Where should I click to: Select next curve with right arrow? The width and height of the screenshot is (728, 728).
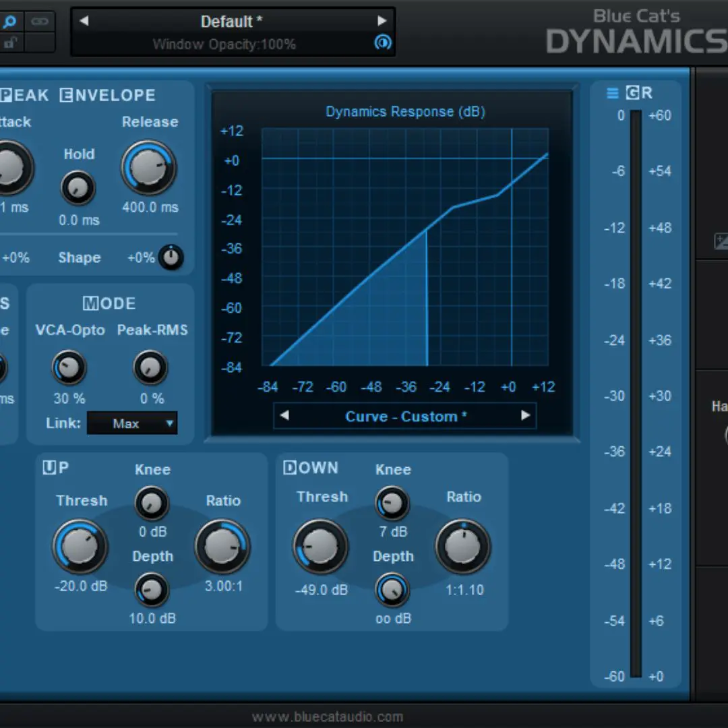click(x=525, y=415)
